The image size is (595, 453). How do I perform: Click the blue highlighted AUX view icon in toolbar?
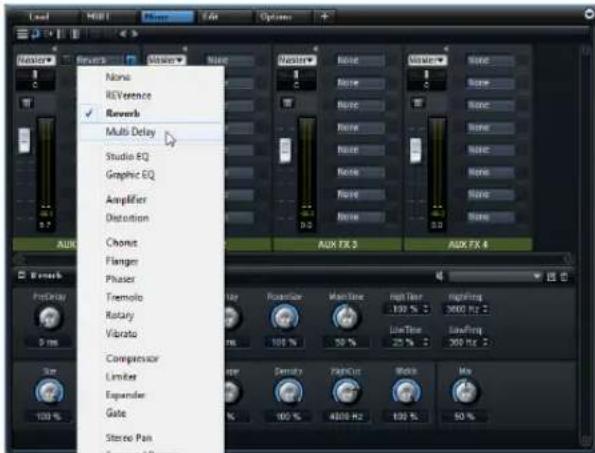(35, 34)
